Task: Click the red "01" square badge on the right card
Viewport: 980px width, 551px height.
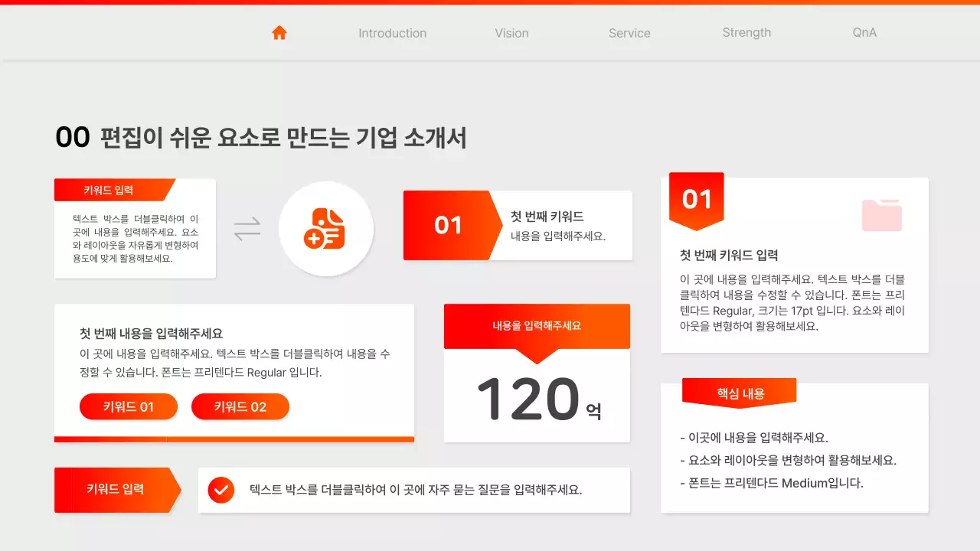Action: pyautogui.click(x=696, y=199)
